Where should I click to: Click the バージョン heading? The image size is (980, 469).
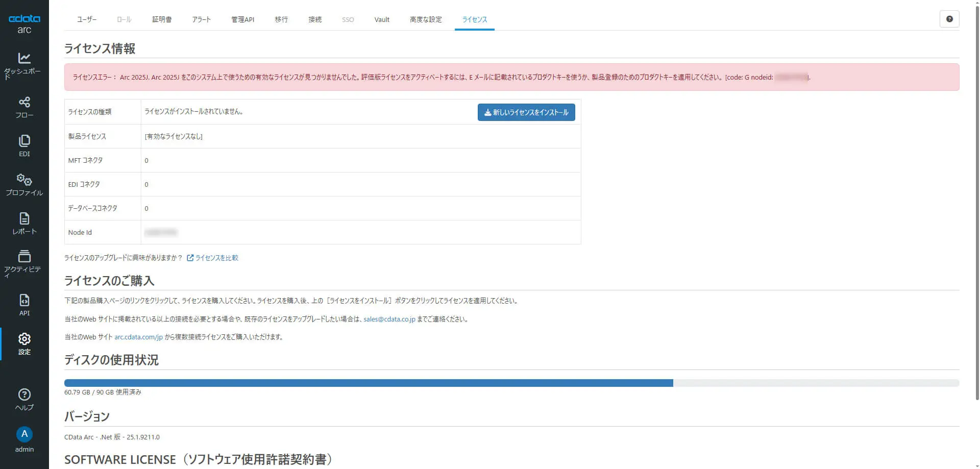[87, 416]
